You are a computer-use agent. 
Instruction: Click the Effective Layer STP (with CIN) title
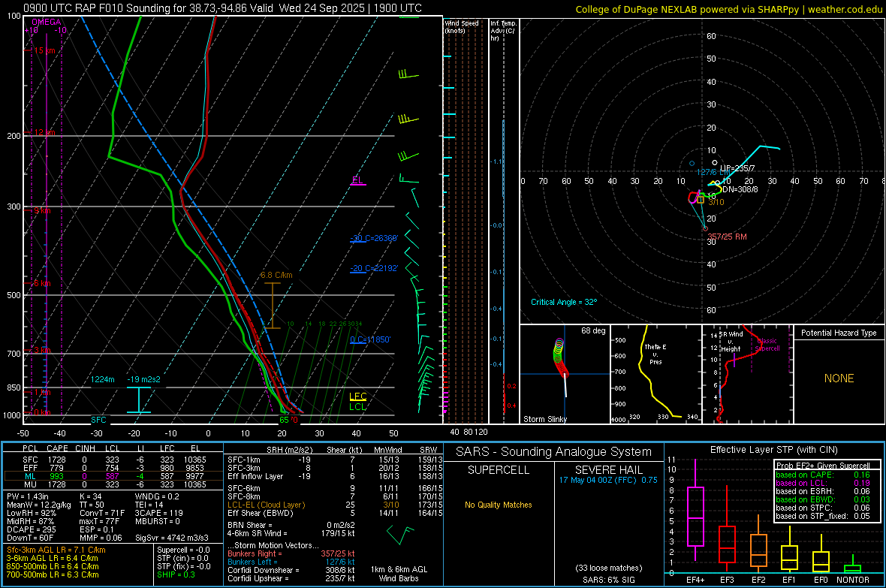point(774,450)
